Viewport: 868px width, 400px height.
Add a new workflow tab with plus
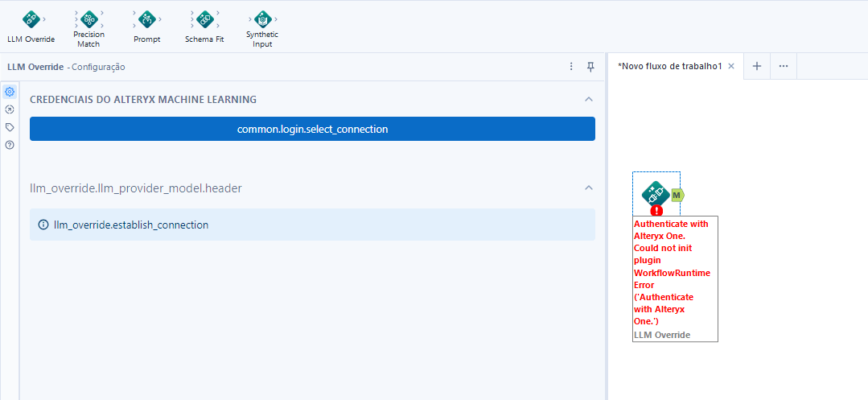[x=756, y=66]
